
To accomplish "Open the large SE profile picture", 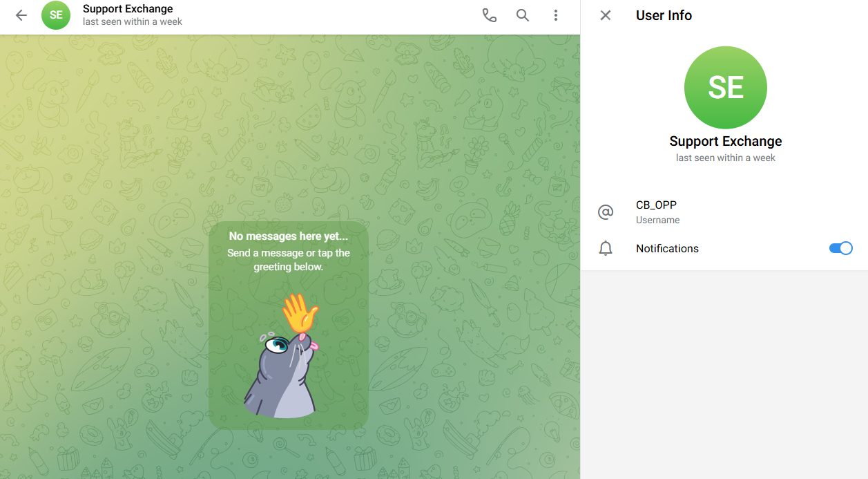I will [725, 88].
